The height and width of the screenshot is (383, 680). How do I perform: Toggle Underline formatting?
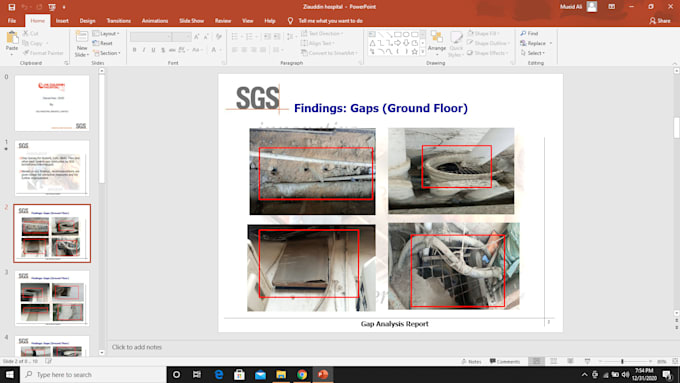154,50
